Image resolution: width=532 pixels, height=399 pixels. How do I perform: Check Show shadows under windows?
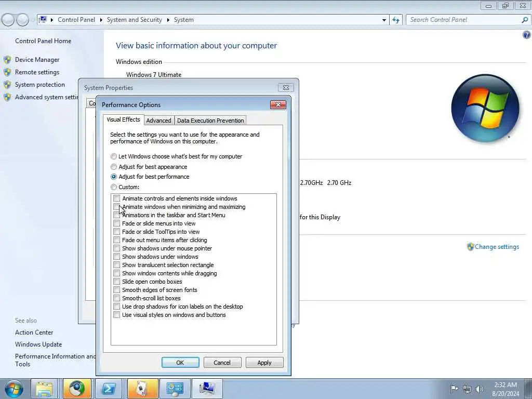(117, 257)
